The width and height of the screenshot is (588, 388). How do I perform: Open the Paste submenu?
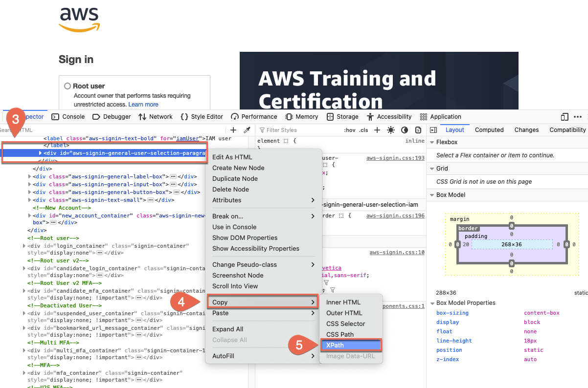[x=264, y=313]
